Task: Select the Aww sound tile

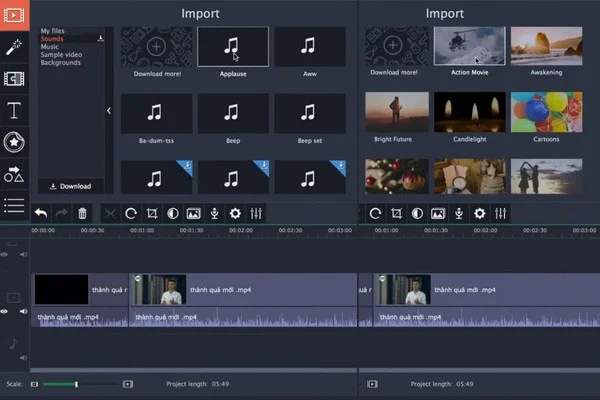Action: tap(310, 47)
